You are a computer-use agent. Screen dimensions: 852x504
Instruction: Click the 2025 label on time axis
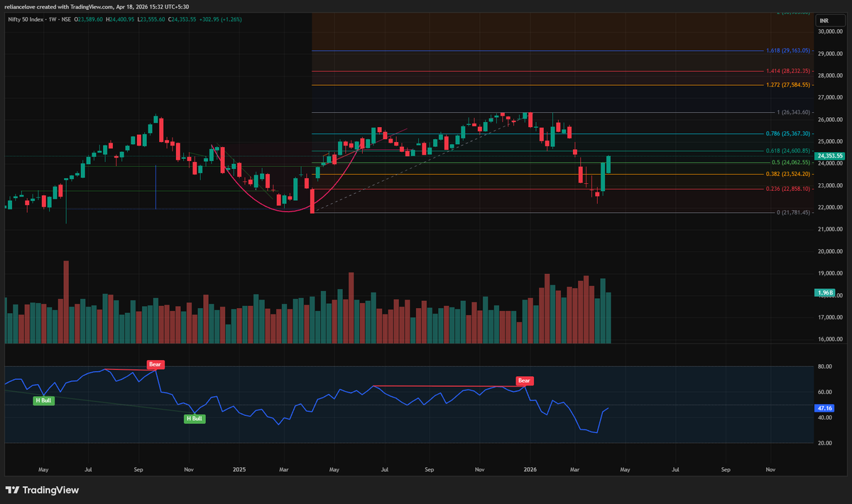238,469
